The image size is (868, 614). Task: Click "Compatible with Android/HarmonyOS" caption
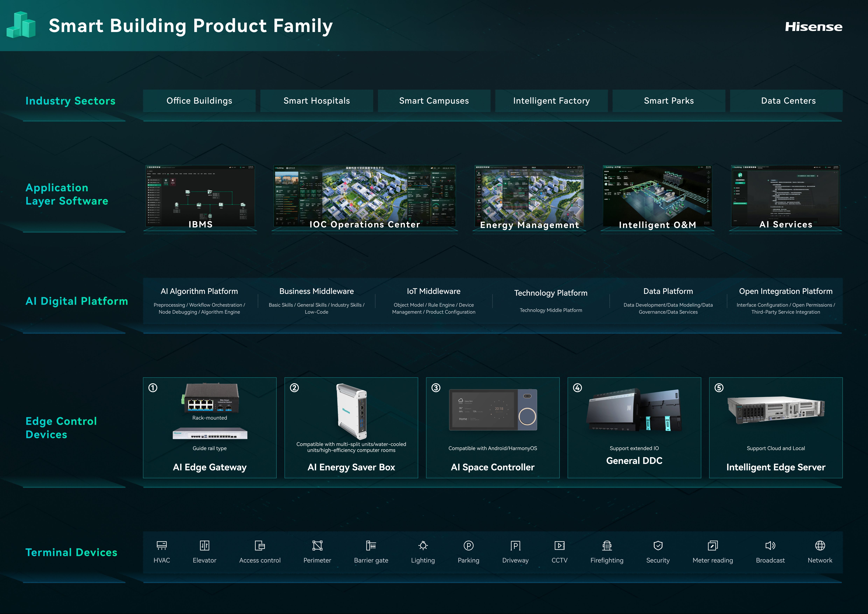point(493,448)
